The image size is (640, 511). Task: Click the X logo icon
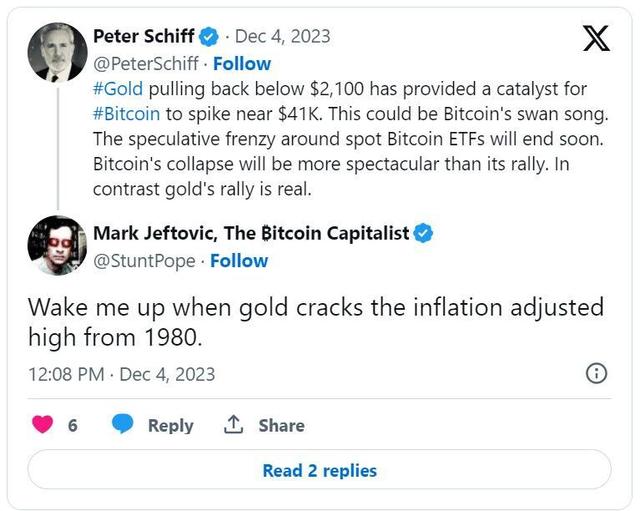[x=595, y=38]
